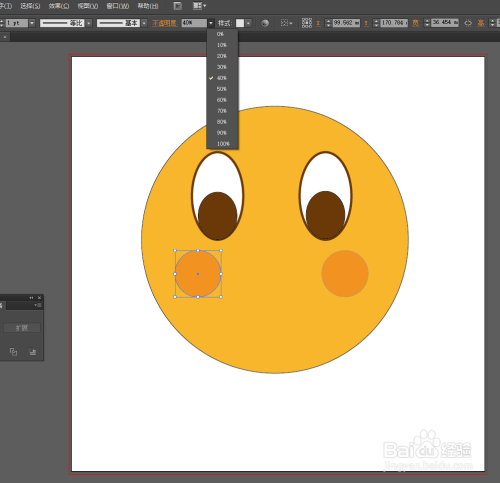Select 40% in the opacity list
Image resolution: width=500 pixels, height=483 pixels.
tap(222, 78)
